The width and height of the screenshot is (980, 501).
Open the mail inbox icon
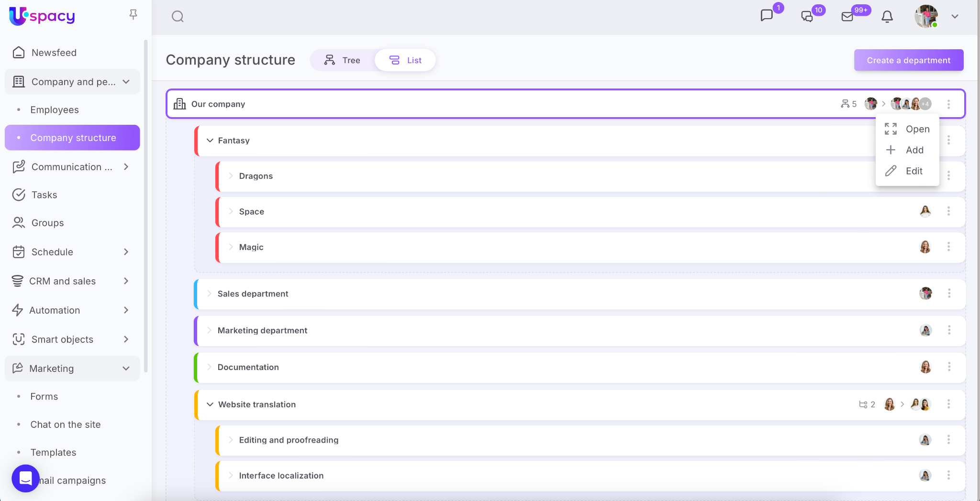tap(847, 17)
